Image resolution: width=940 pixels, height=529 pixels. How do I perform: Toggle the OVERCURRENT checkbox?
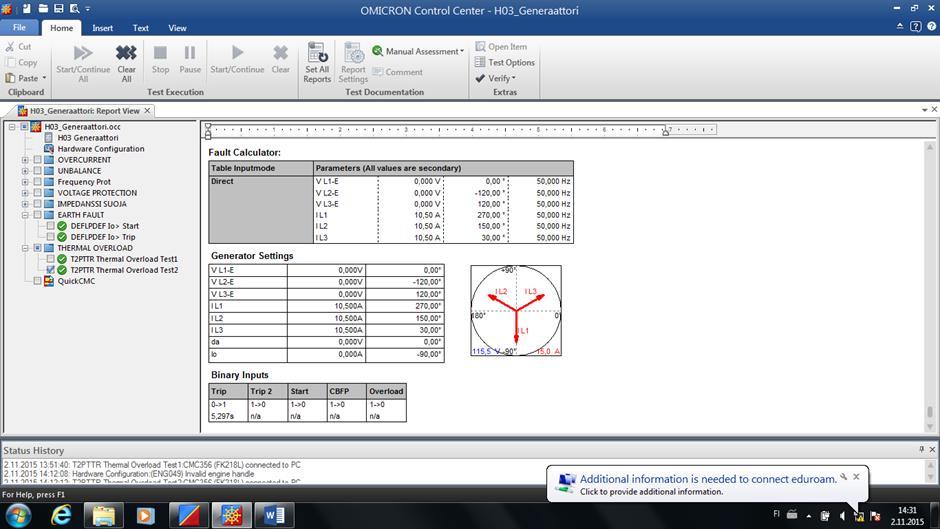click(x=37, y=160)
